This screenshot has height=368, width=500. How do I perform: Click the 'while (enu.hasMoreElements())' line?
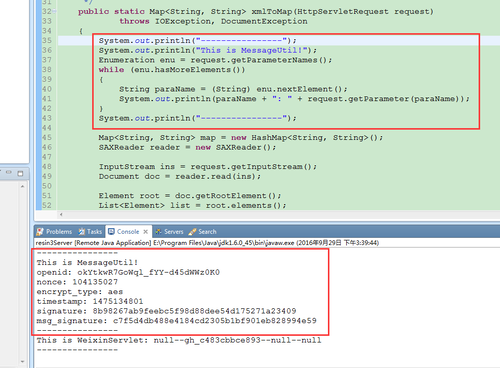pyautogui.click(x=172, y=70)
